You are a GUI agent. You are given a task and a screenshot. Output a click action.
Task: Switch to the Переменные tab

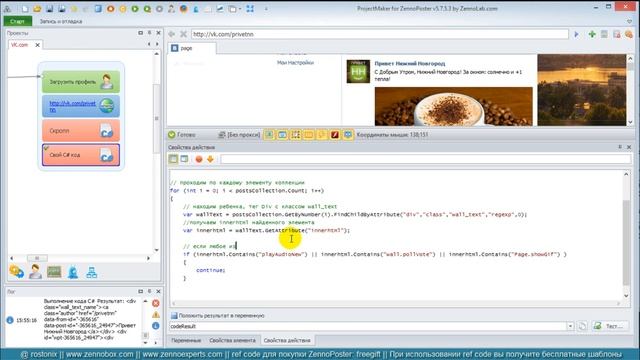tap(186, 340)
